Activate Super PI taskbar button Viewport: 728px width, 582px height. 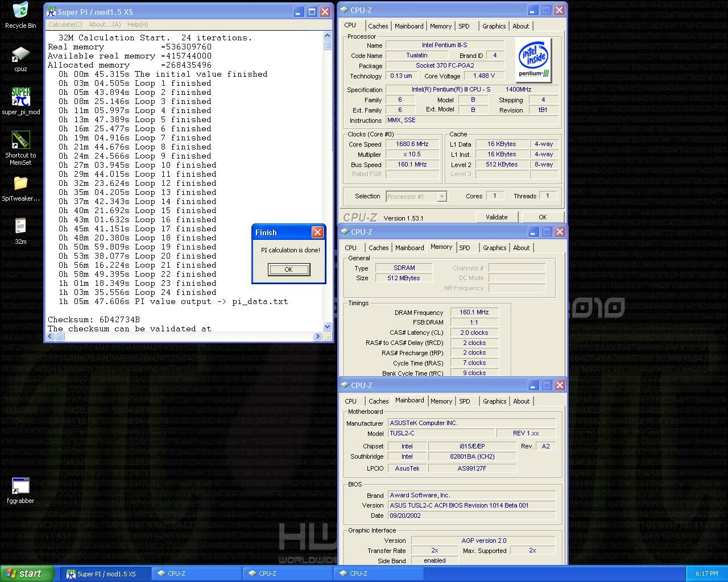click(106, 574)
